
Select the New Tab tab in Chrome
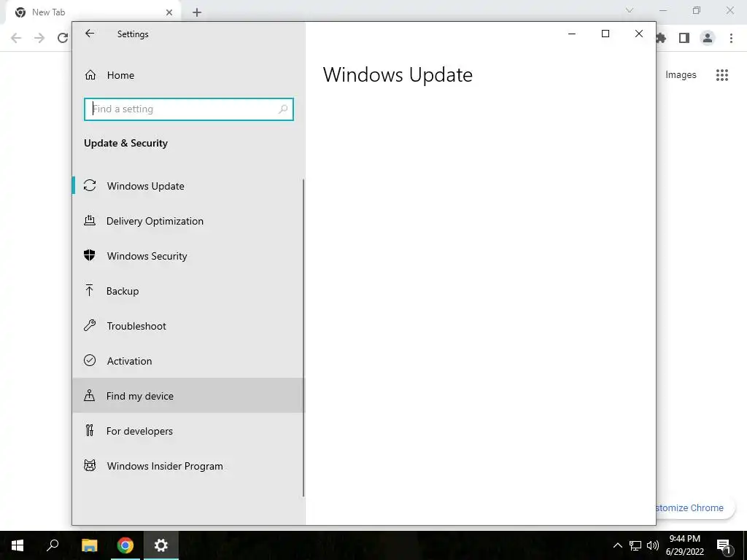pos(93,12)
